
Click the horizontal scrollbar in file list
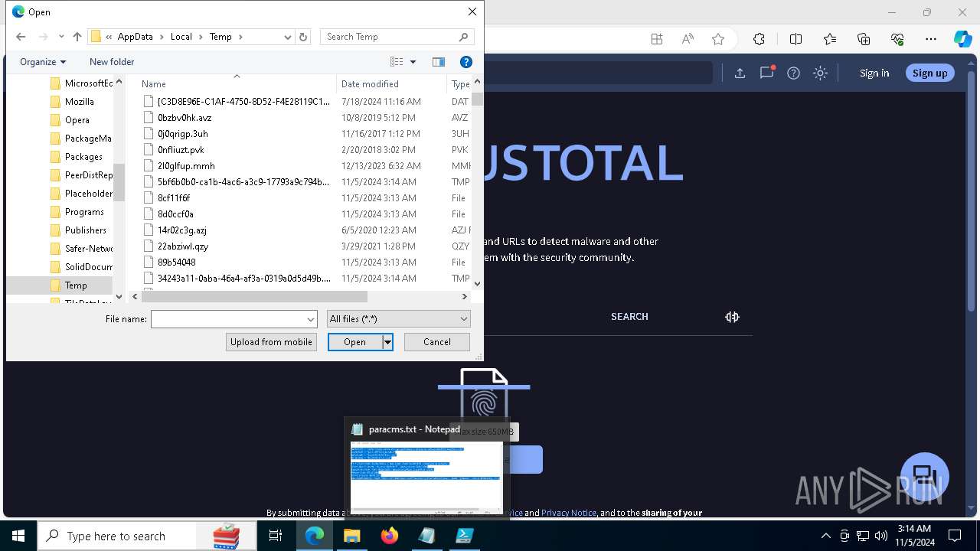254,296
